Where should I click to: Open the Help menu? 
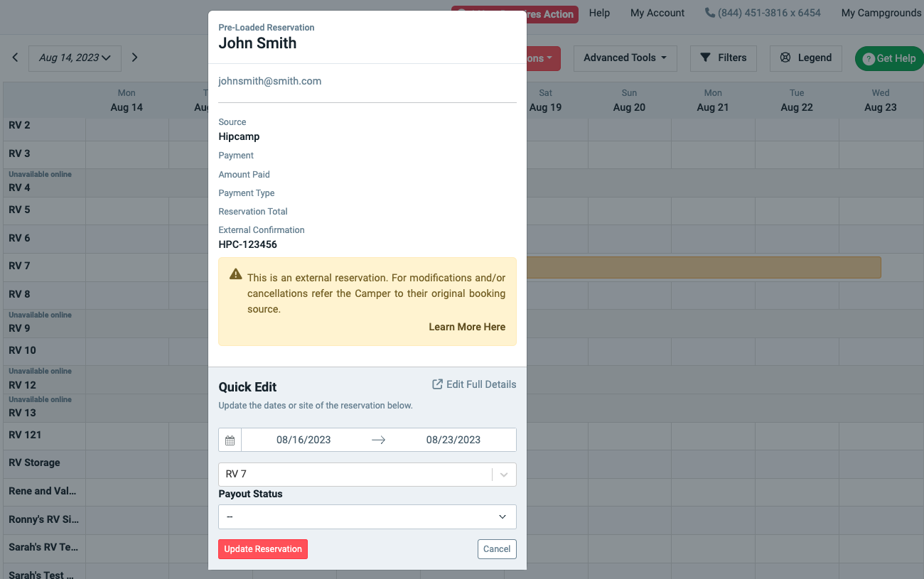[x=600, y=13]
